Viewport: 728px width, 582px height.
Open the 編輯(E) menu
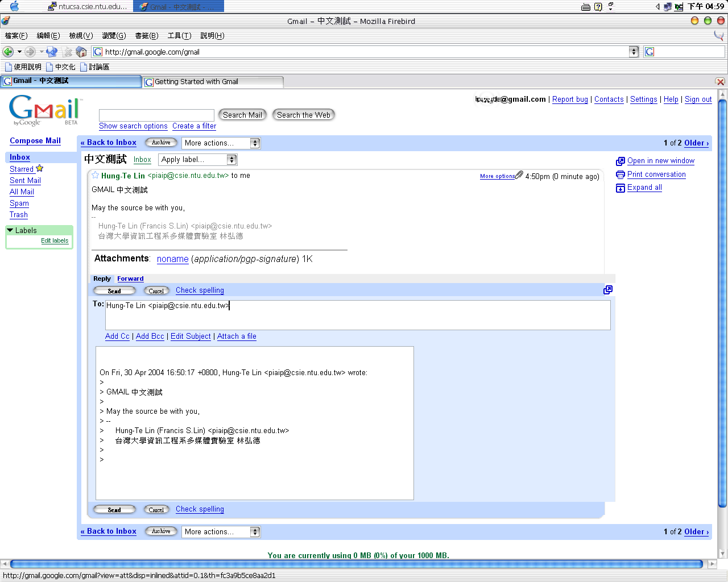click(48, 36)
